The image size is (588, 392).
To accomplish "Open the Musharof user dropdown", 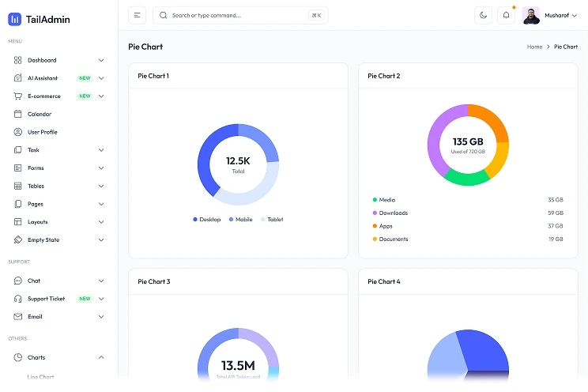I will pos(550,15).
